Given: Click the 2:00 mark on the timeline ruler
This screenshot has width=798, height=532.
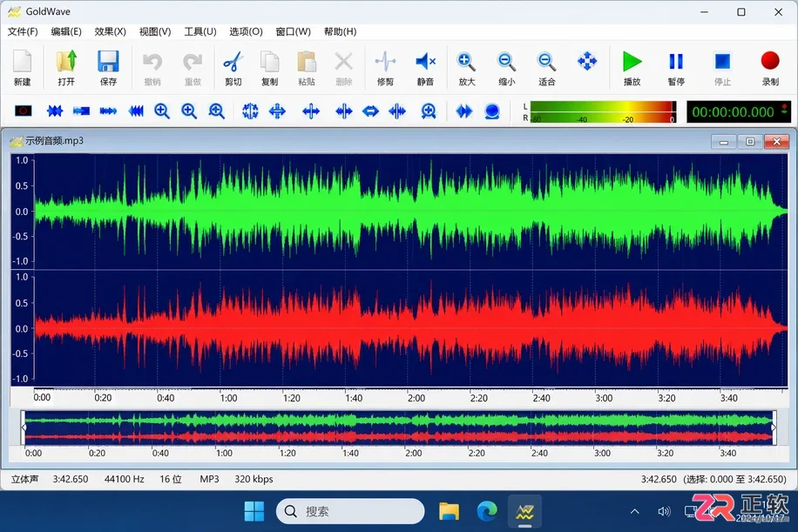Looking at the screenshot, I should click(416, 398).
